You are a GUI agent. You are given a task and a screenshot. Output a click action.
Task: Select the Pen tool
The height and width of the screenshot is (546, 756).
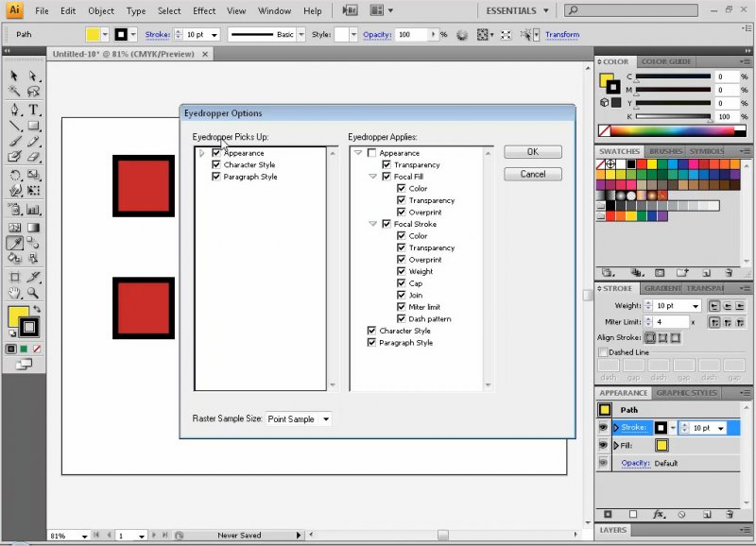point(14,110)
